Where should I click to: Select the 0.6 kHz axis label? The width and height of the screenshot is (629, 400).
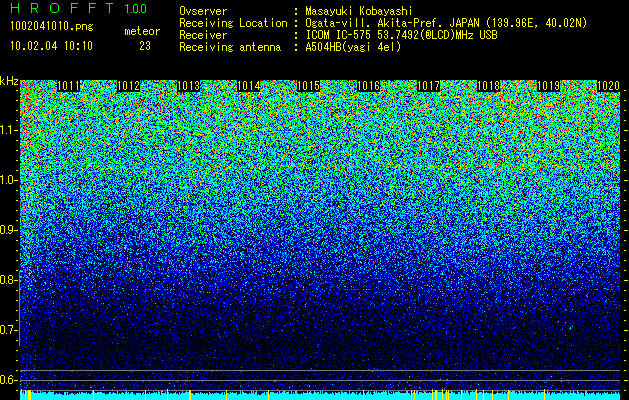8,380
